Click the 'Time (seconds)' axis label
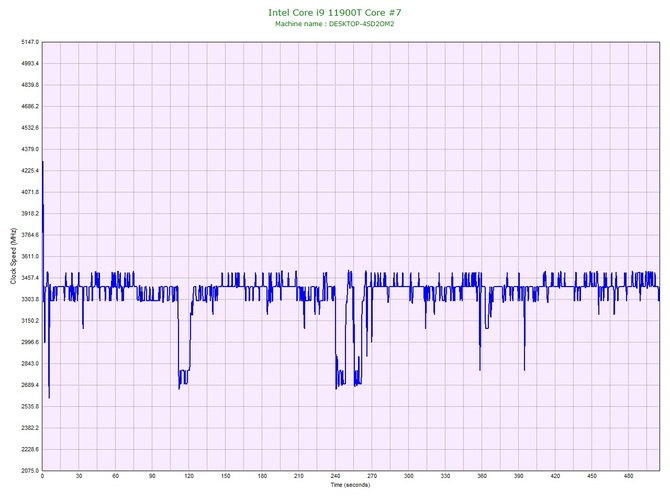This screenshot has width=670, height=502. tap(350, 485)
